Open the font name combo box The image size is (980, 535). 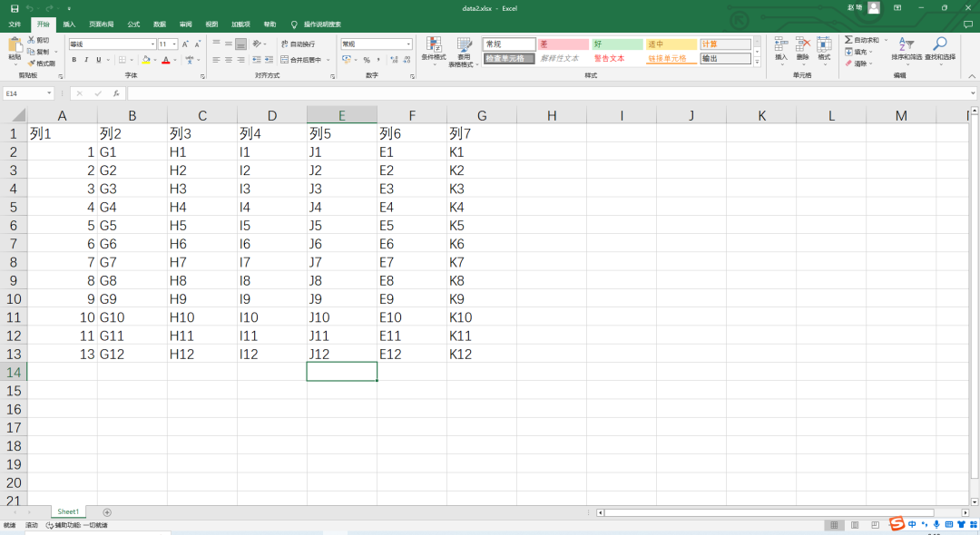113,44
